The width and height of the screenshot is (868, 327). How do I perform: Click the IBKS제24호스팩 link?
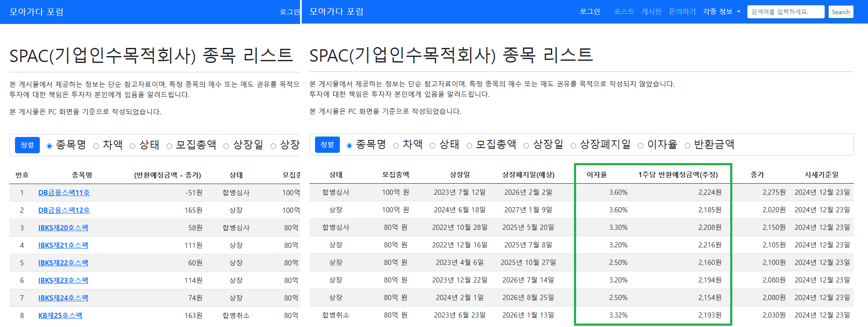pos(63,298)
